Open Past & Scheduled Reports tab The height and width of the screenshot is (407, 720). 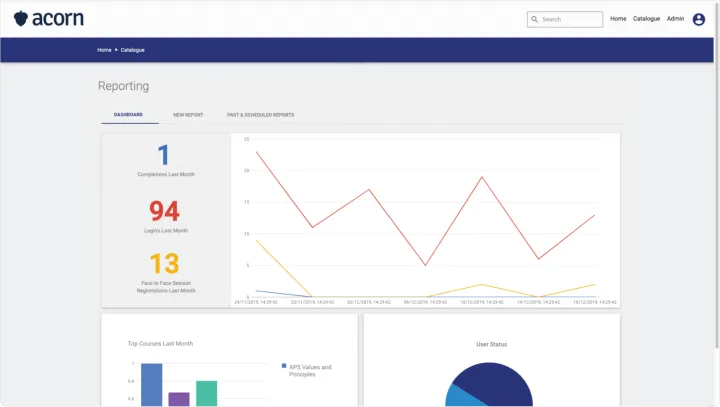[x=260, y=115]
